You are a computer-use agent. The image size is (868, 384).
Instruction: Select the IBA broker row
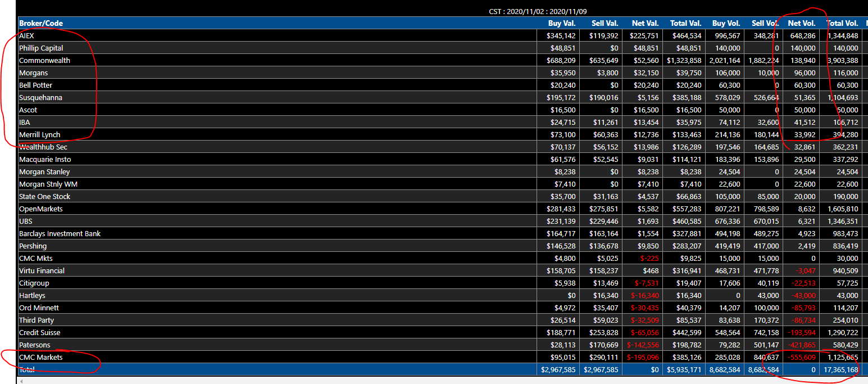tap(442, 122)
